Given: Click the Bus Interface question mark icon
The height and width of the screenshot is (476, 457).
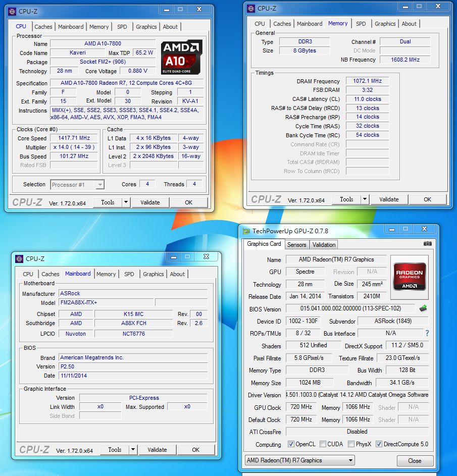Looking at the screenshot, I should tap(427, 333).
